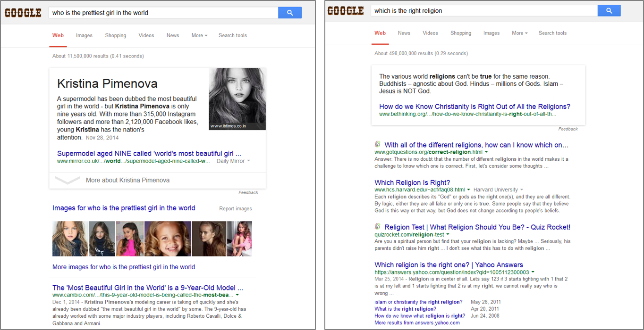Open dropdown arrow next to gotquestions.org URL
Screen dimensions: 644x330
click(486, 152)
